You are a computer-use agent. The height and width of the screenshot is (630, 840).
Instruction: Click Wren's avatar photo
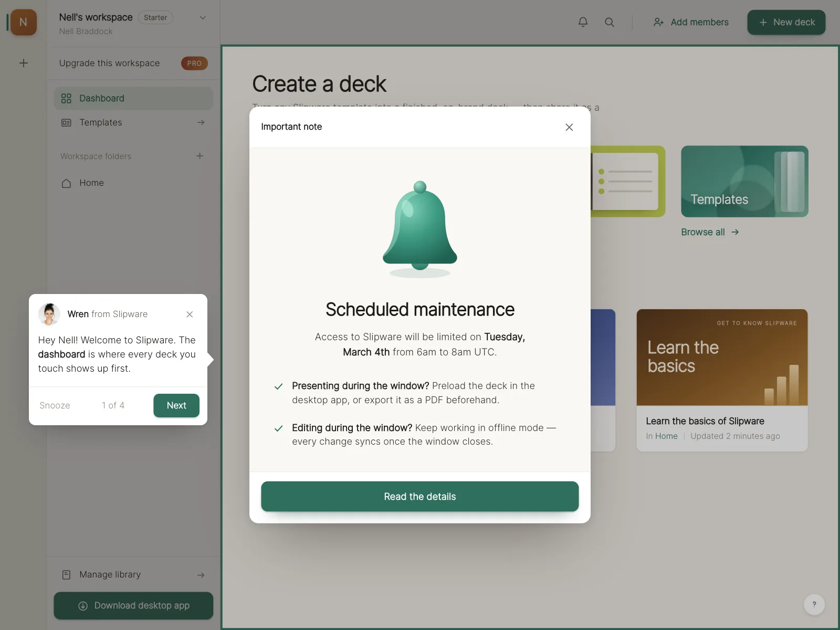tap(49, 314)
